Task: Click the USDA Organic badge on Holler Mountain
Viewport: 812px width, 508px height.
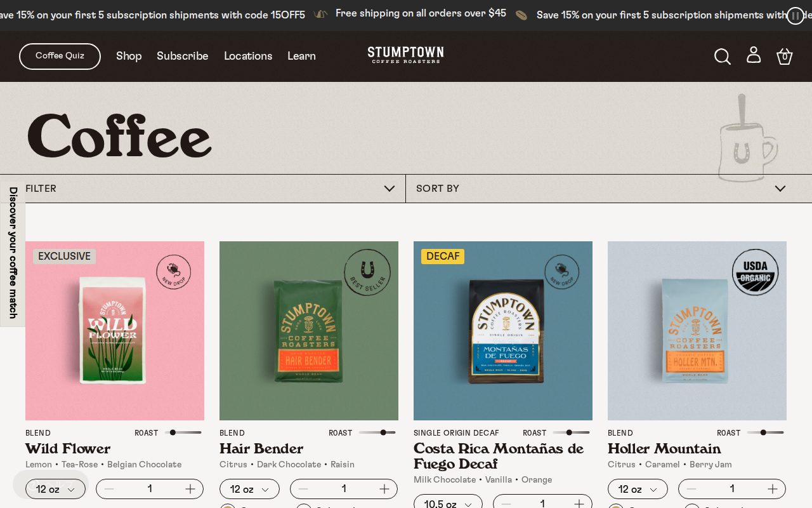Action: click(756, 272)
